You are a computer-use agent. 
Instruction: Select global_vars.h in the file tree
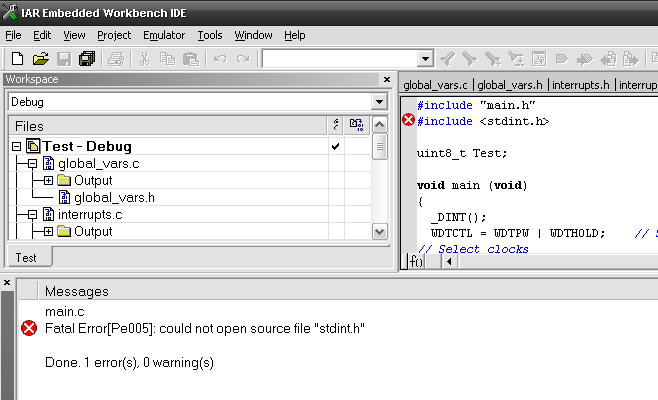(114, 198)
